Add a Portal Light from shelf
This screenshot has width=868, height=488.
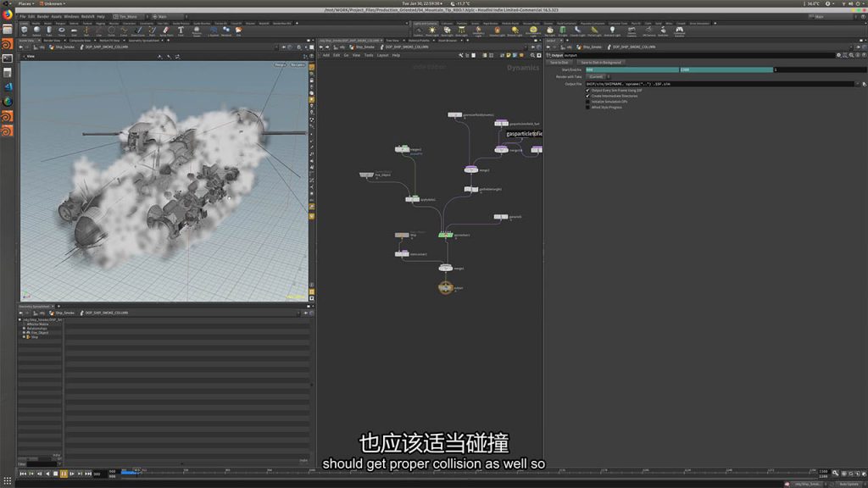pyautogui.click(x=594, y=31)
